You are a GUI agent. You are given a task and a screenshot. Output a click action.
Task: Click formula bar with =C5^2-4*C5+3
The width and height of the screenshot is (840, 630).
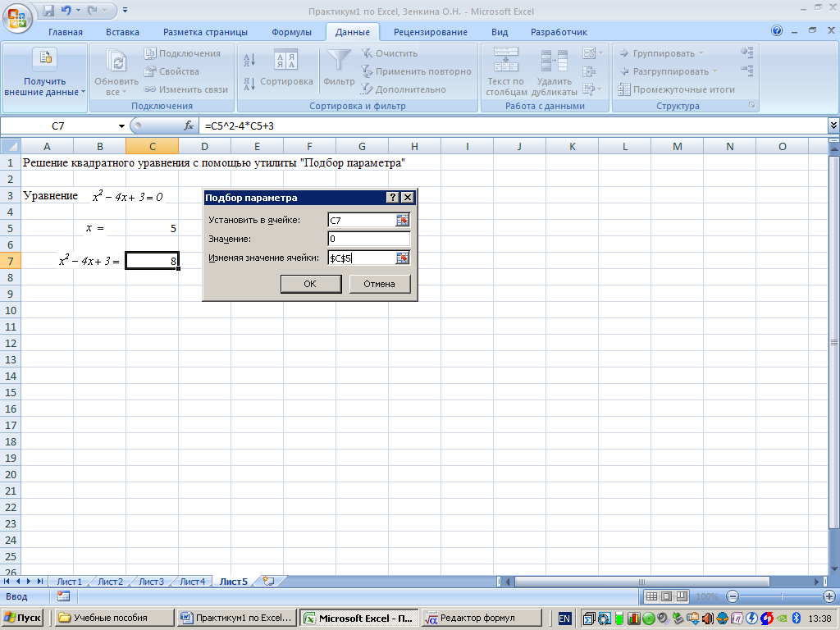513,126
